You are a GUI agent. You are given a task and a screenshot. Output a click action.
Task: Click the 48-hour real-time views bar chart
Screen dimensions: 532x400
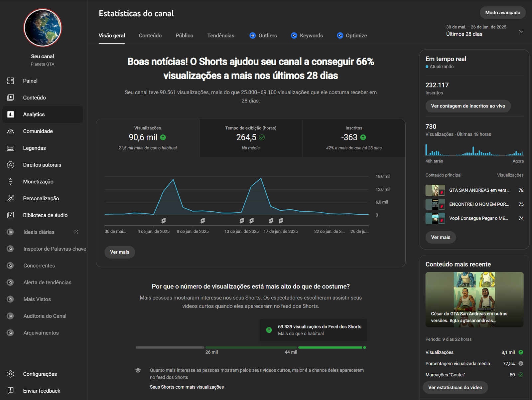point(474,150)
